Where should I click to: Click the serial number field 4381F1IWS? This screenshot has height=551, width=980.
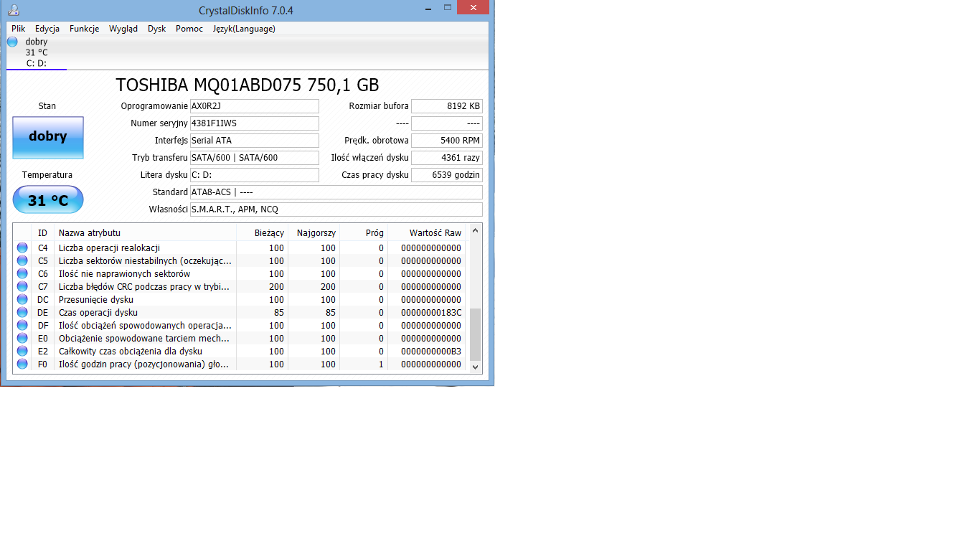click(x=254, y=123)
